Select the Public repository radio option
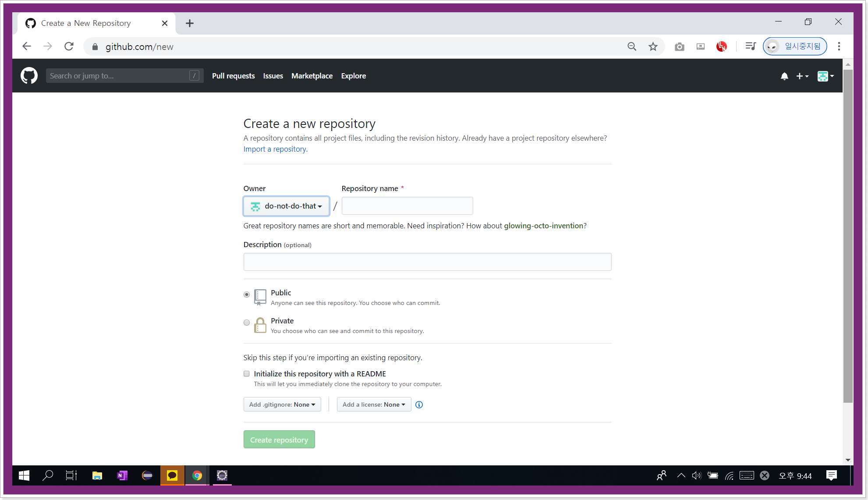Viewport: 868px width, 500px height. [x=247, y=294]
